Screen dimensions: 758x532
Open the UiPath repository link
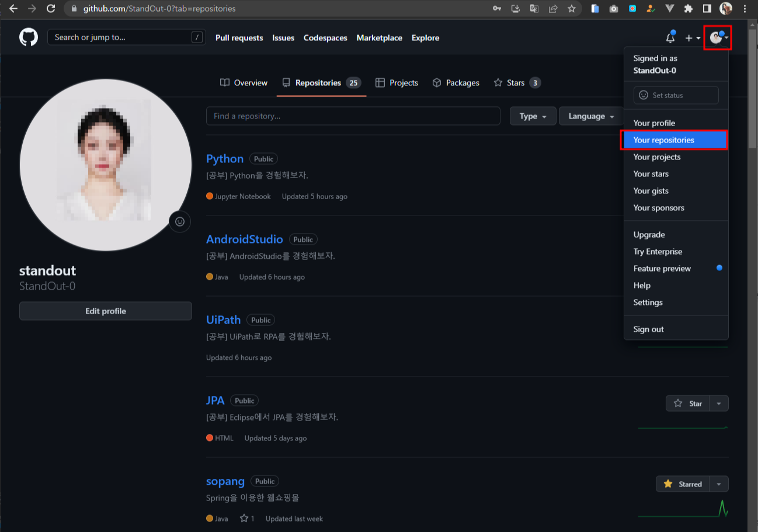click(224, 320)
